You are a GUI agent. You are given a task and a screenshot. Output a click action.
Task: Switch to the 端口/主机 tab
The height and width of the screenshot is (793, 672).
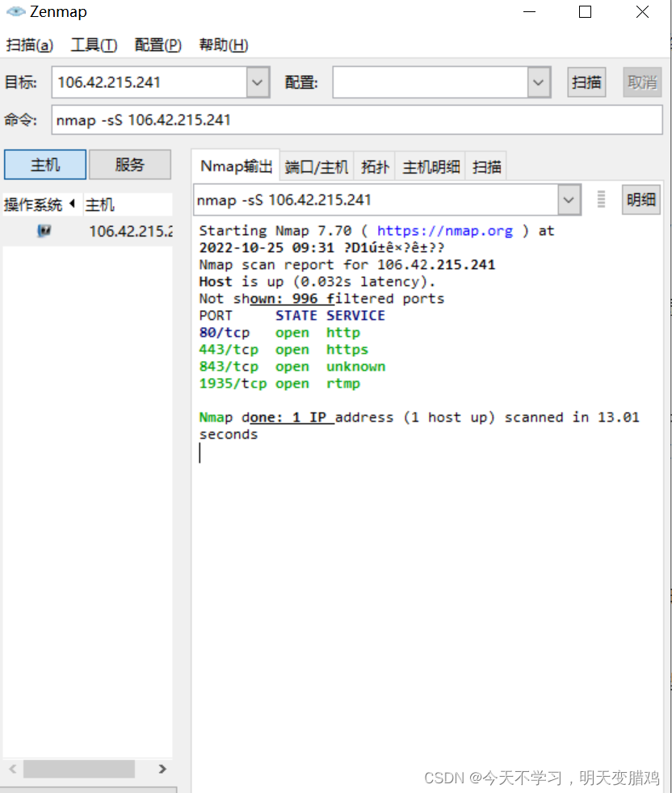tap(317, 166)
